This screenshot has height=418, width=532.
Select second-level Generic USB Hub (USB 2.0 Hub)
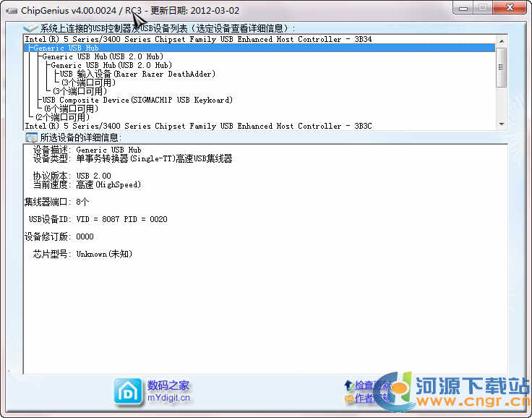coord(103,57)
